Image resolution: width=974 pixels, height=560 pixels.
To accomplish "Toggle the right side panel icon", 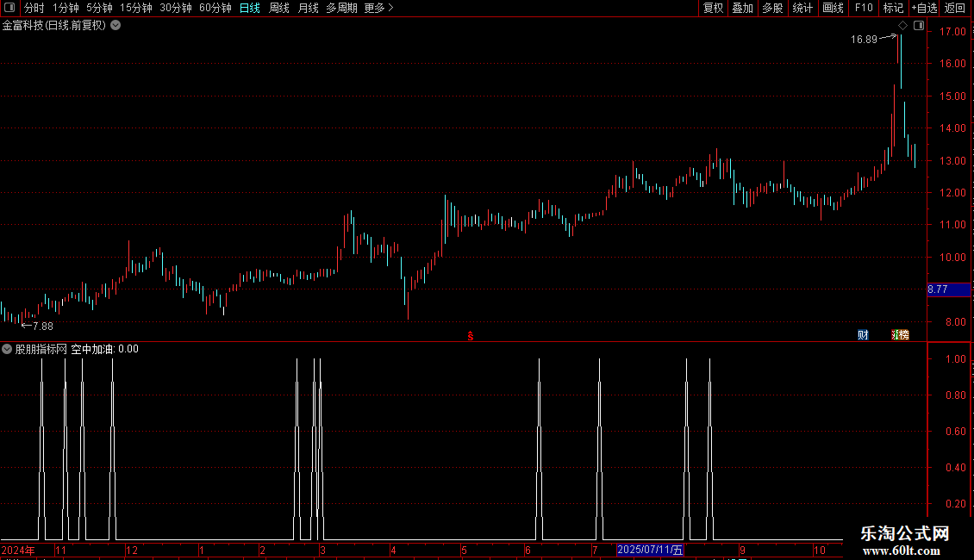I will 919,26.
